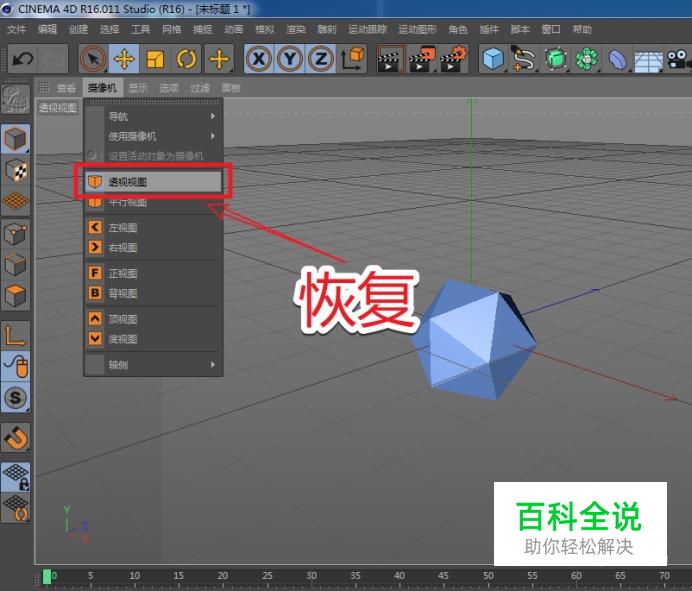Add a cube primitive object
The height and width of the screenshot is (591, 692).
click(493, 59)
